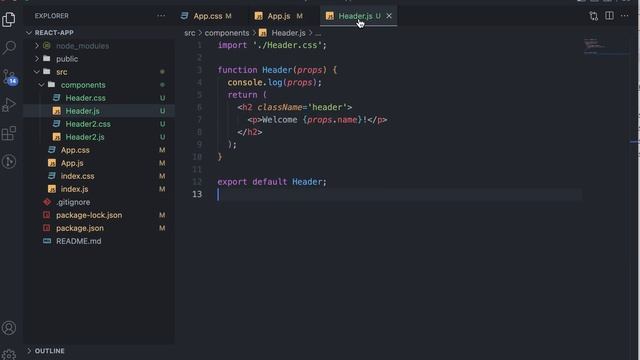Click the 'console.log(props);' code line
Viewport: 640px width, 360px height.
point(274,82)
